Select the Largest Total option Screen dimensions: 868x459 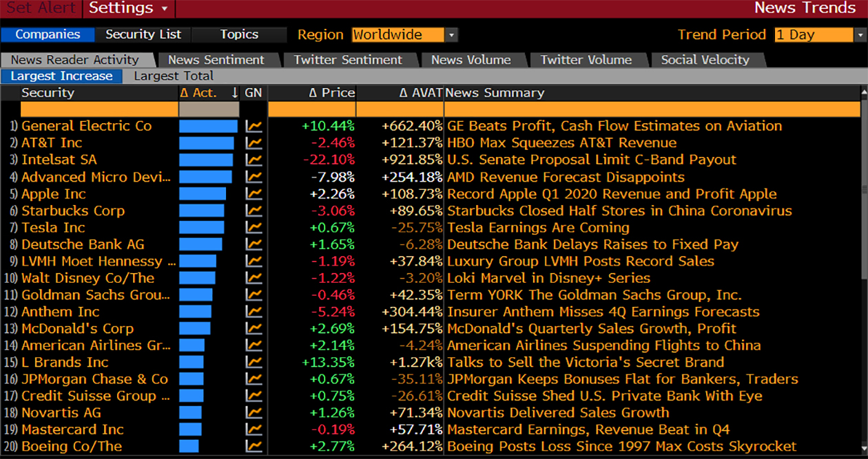click(x=174, y=76)
